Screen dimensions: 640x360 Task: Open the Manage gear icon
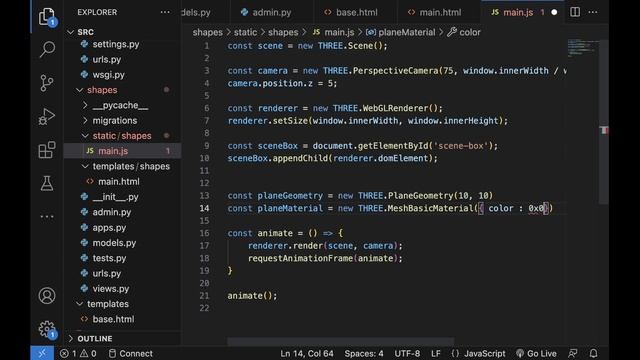click(x=47, y=329)
